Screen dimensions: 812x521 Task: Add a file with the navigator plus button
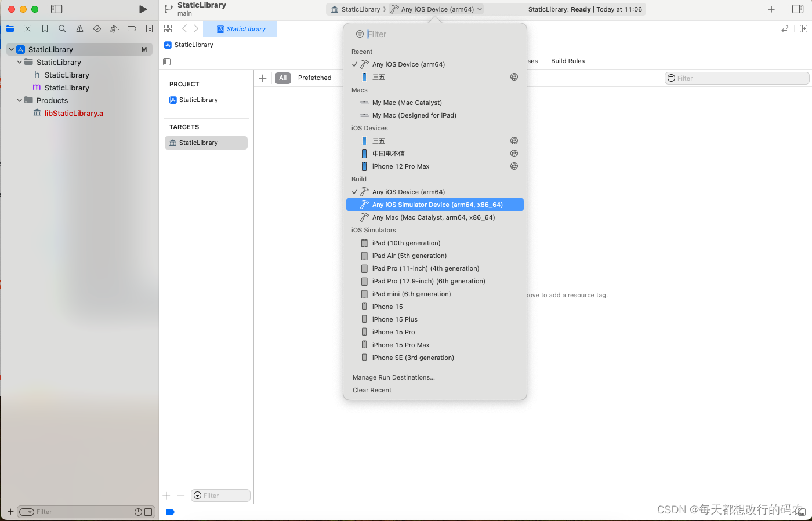tap(10, 512)
